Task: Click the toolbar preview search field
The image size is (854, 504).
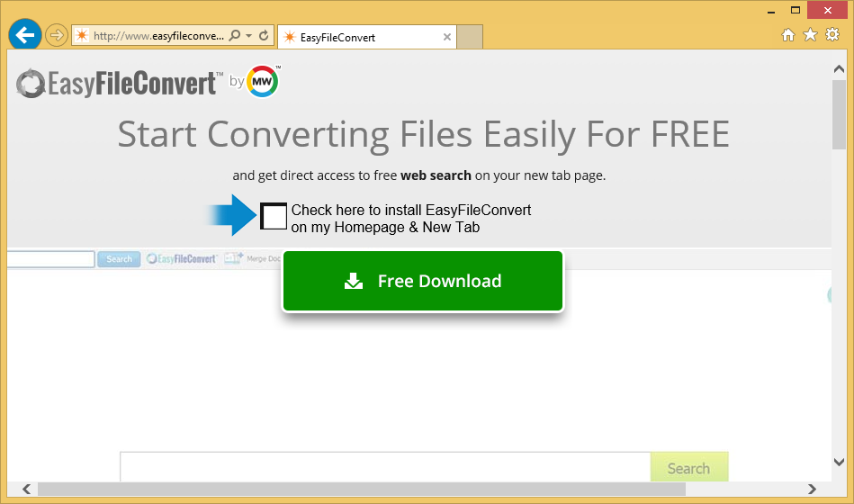Action: point(50,259)
